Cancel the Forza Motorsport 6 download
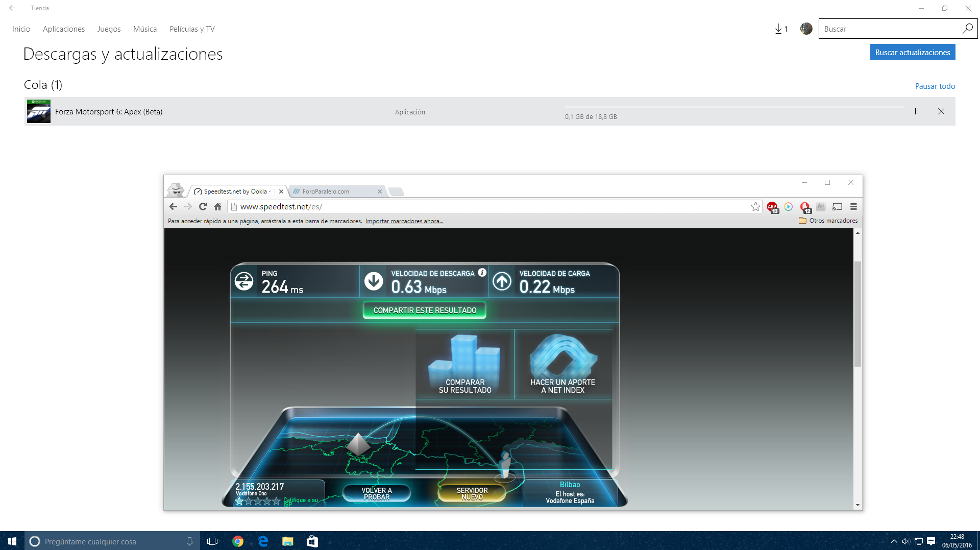 click(x=941, y=111)
